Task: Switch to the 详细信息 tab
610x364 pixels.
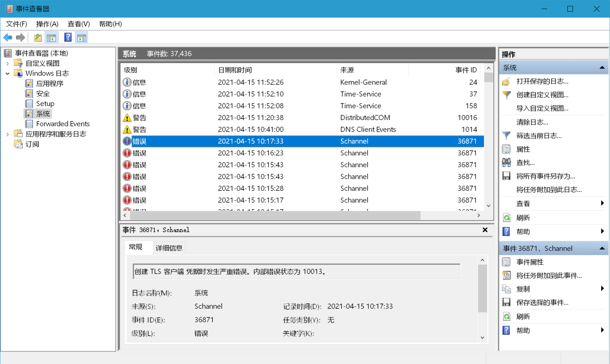Action: point(169,247)
